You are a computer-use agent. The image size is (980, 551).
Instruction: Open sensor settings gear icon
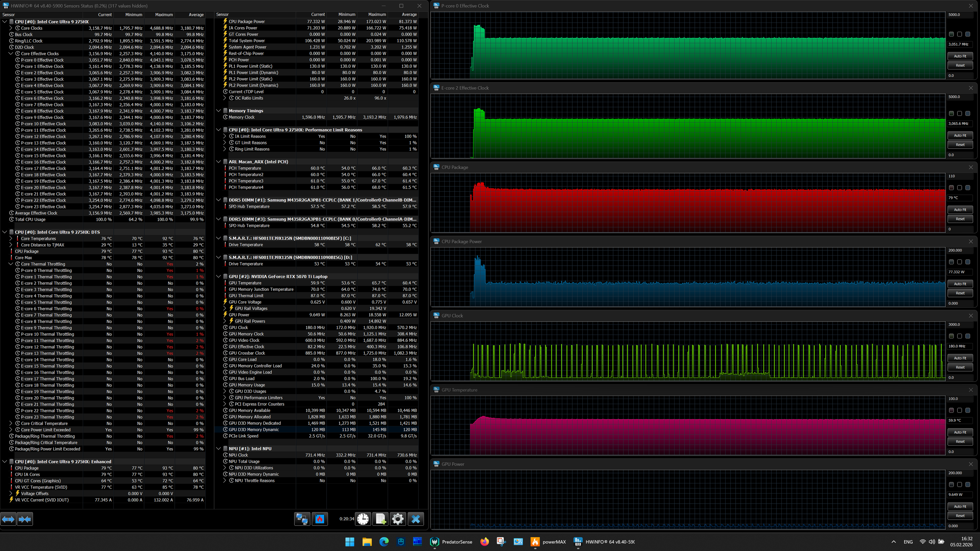tap(398, 519)
